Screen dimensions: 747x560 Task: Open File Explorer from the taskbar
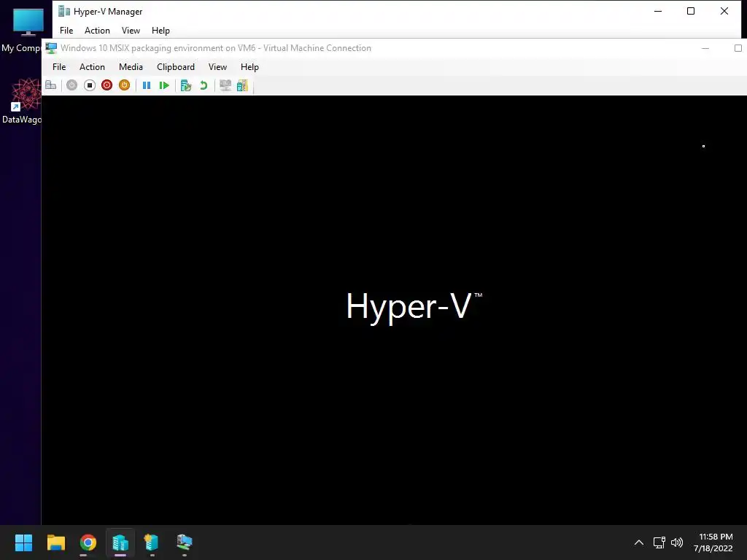pyautogui.click(x=55, y=542)
